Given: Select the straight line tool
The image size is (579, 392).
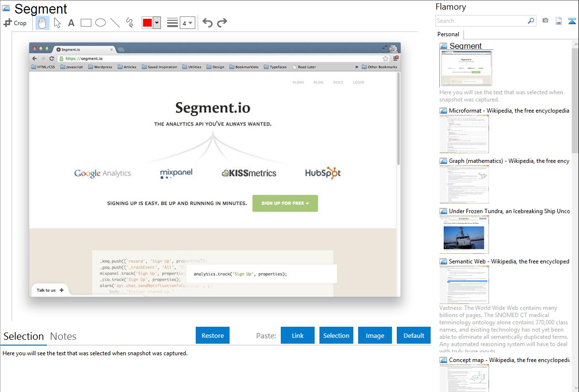Looking at the screenshot, I should (115, 23).
